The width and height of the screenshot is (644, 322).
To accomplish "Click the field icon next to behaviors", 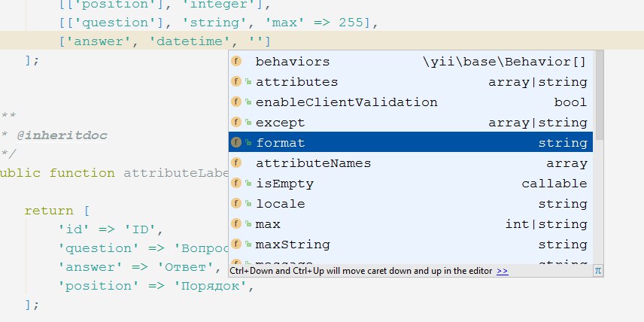I will pyautogui.click(x=235, y=62).
